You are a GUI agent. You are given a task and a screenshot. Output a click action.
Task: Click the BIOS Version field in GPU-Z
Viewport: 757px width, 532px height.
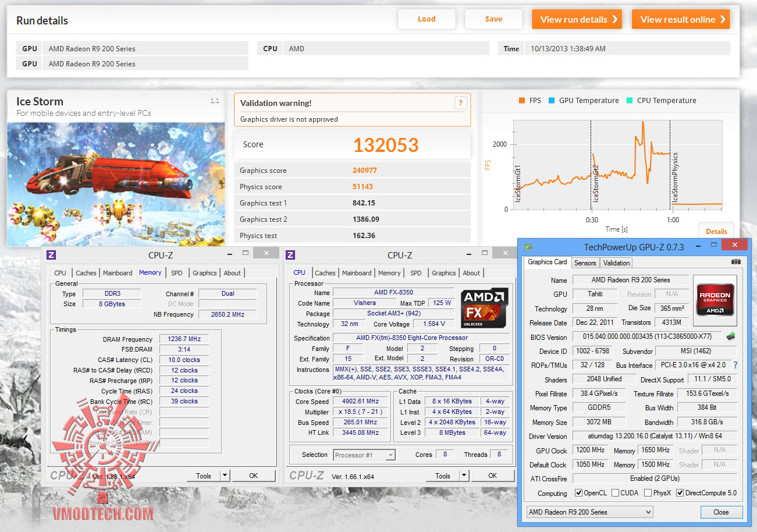648,336
